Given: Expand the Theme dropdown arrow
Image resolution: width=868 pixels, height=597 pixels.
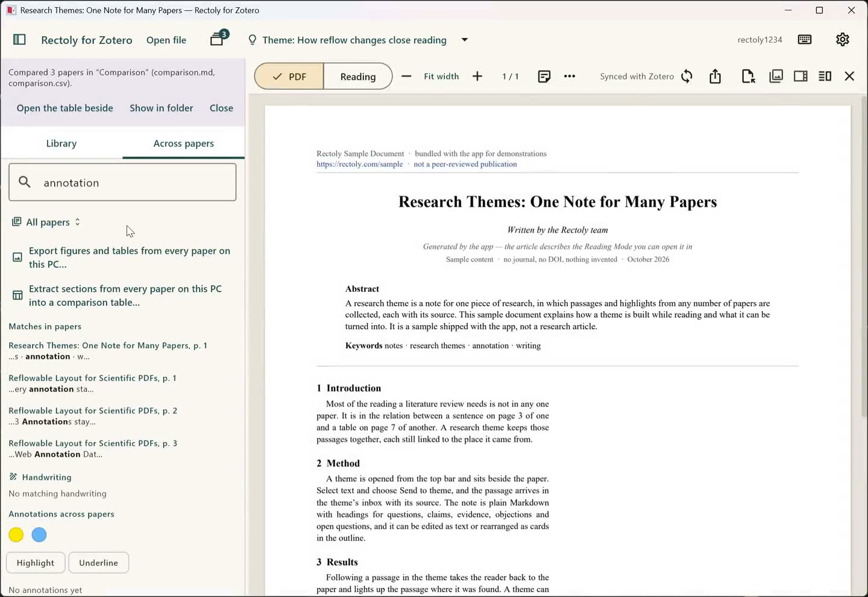Looking at the screenshot, I should (464, 40).
